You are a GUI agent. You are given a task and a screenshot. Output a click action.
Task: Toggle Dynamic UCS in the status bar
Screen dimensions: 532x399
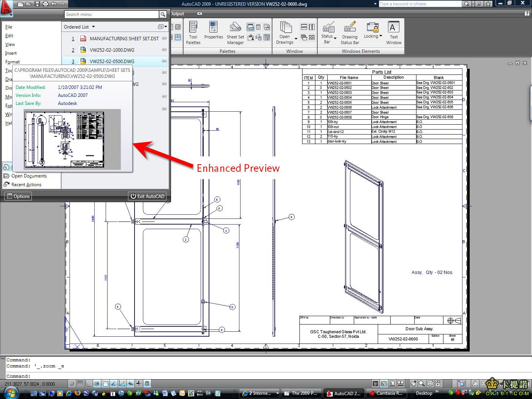pyautogui.click(x=122, y=383)
